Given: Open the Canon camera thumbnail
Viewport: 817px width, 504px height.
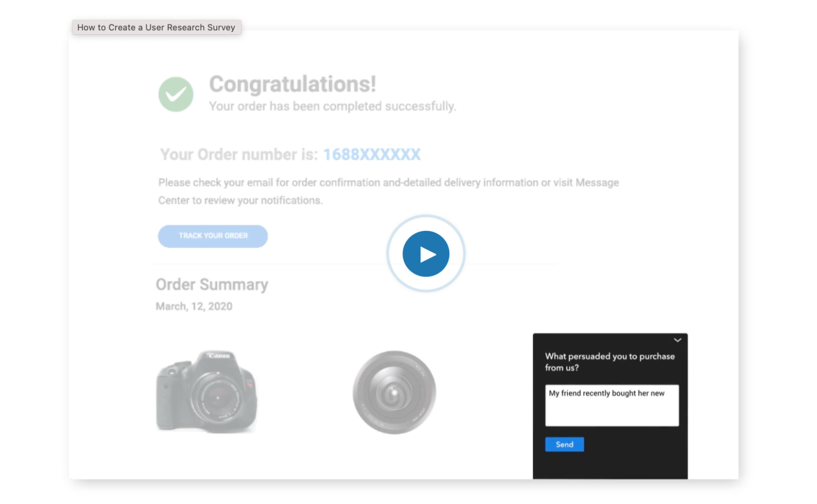Looking at the screenshot, I should click(x=208, y=392).
